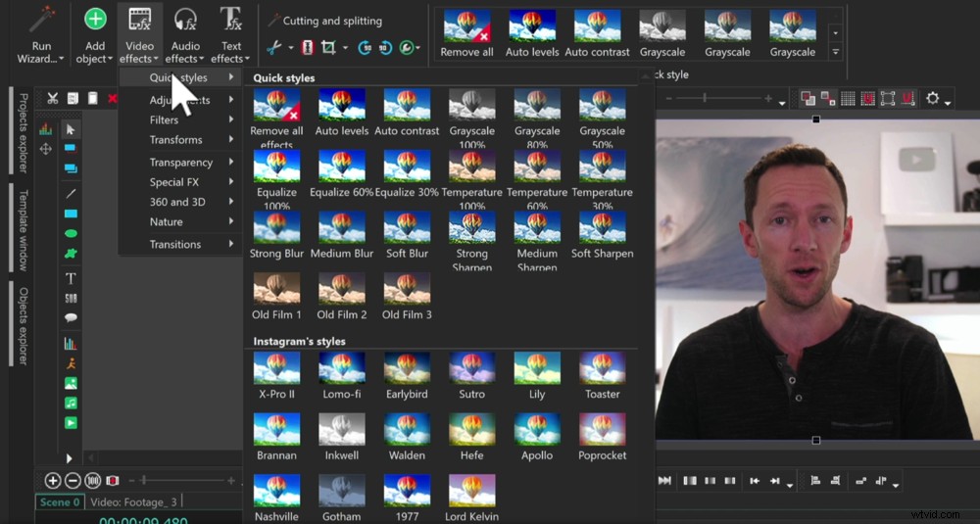This screenshot has height=524, width=980.
Task: Apply Toaster Instagram style
Action: [x=602, y=375]
